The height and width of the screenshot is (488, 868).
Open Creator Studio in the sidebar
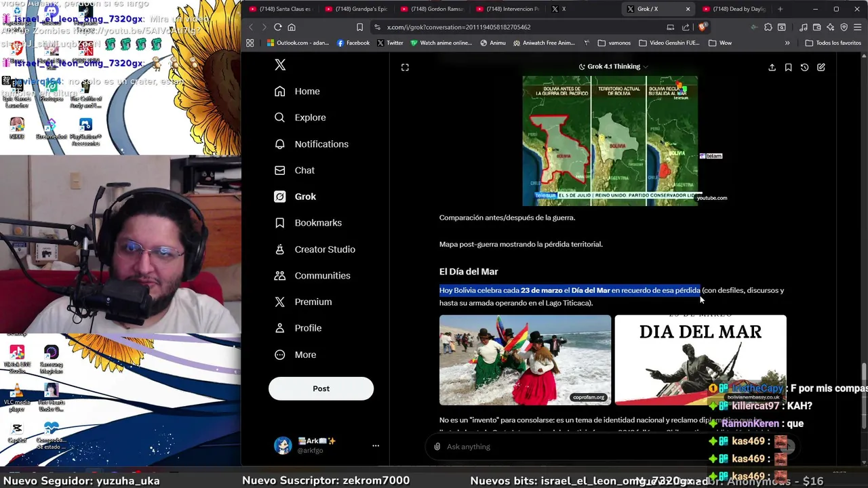point(315,249)
